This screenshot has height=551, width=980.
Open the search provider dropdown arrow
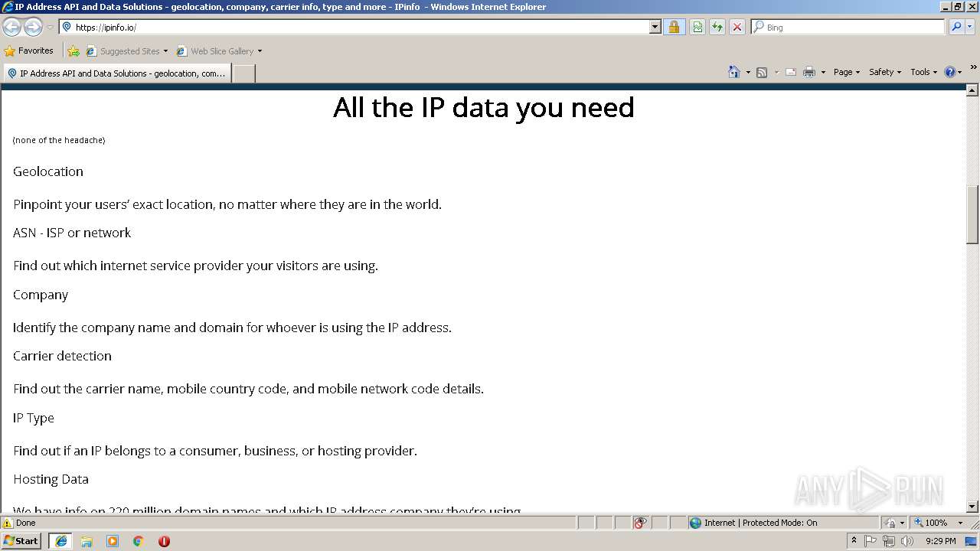(x=970, y=27)
